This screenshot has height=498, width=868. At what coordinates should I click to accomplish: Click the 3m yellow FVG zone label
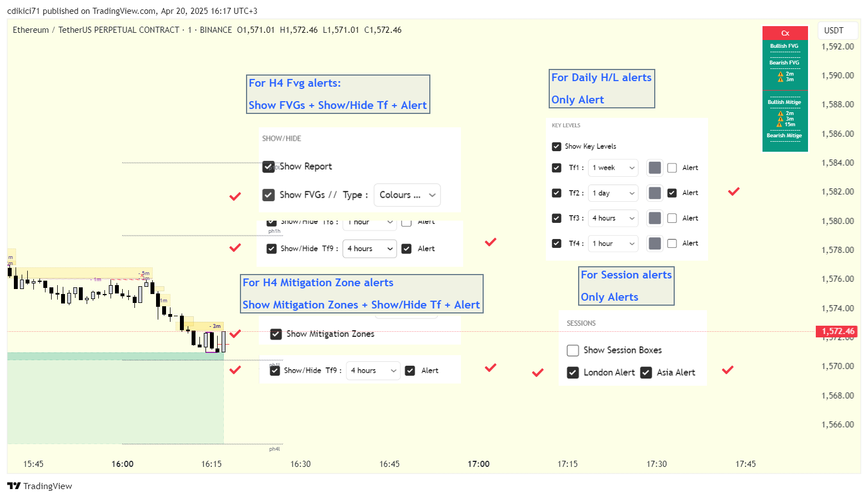216,326
